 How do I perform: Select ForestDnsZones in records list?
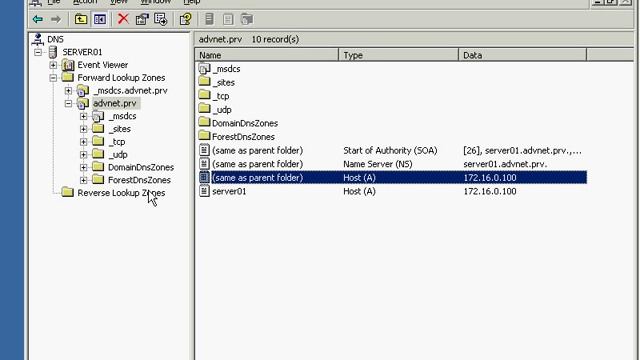(243, 137)
